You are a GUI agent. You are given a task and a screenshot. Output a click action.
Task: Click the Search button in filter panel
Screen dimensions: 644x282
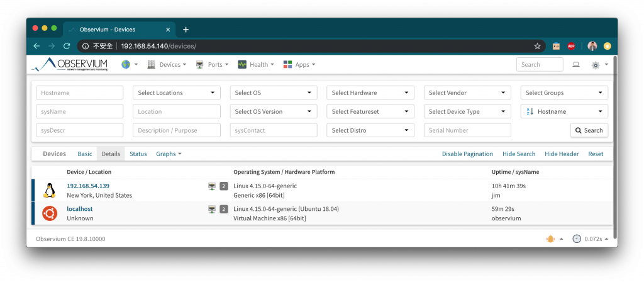(589, 130)
